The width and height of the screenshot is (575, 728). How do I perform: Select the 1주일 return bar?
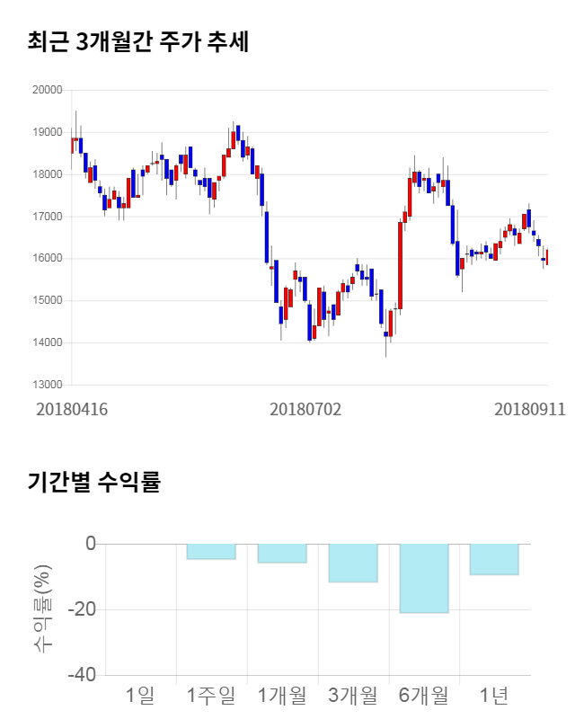coord(211,551)
